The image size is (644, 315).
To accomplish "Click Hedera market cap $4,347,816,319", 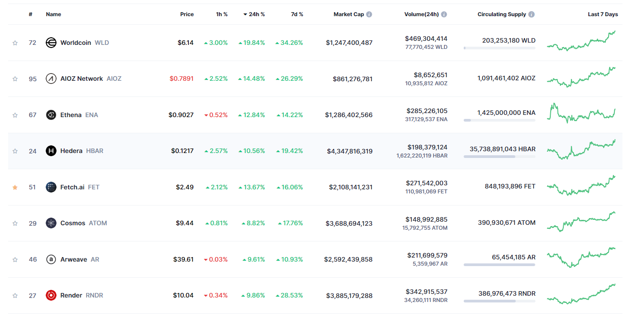I will coord(350,151).
